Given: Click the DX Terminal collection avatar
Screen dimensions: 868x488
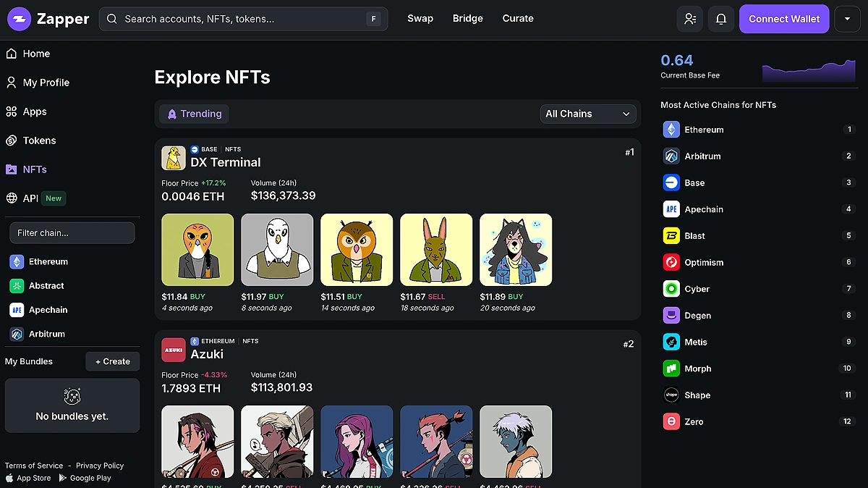Looking at the screenshot, I should tap(174, 158).
